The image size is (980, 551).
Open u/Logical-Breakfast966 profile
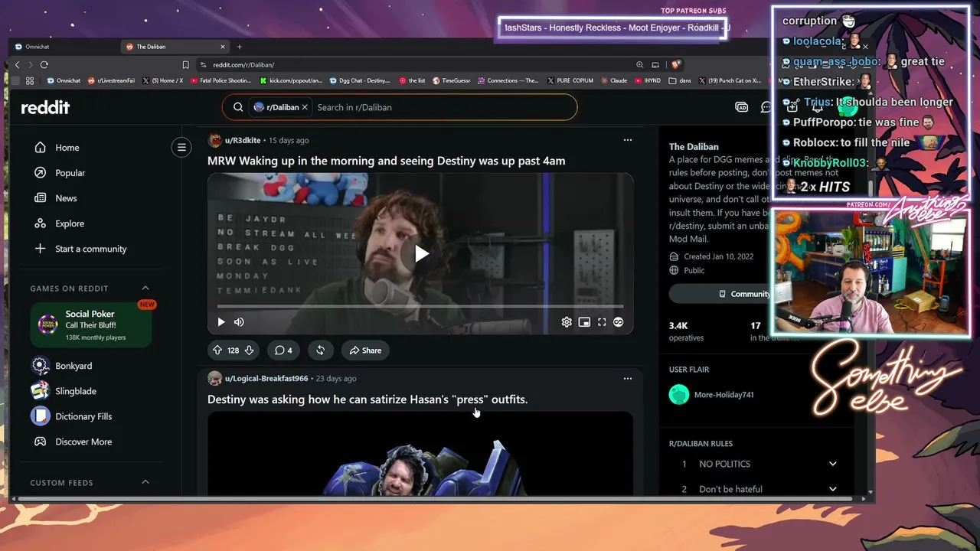266,379
